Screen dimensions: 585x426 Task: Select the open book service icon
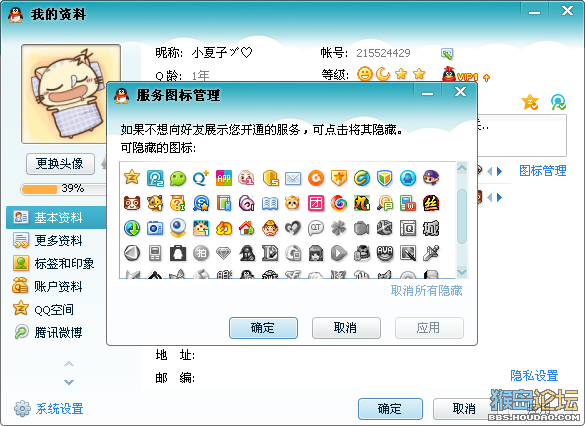[x=270, y=203]
